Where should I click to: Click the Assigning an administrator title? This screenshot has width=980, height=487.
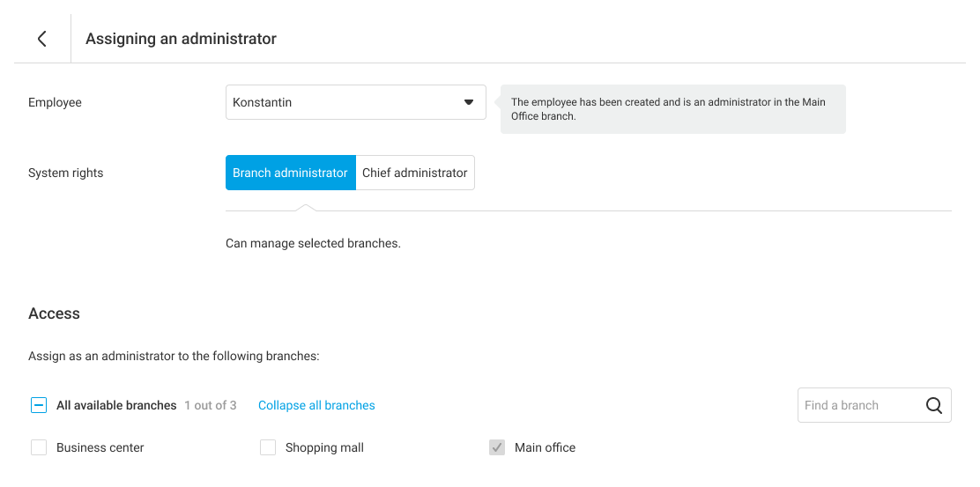(x=181, y=39)
